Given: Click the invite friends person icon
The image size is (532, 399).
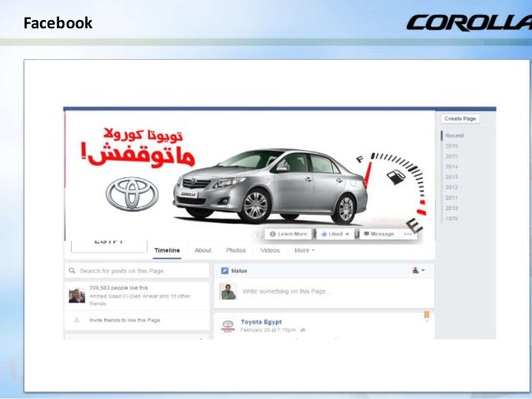Looking at the screenshot, I should point(77,320).
